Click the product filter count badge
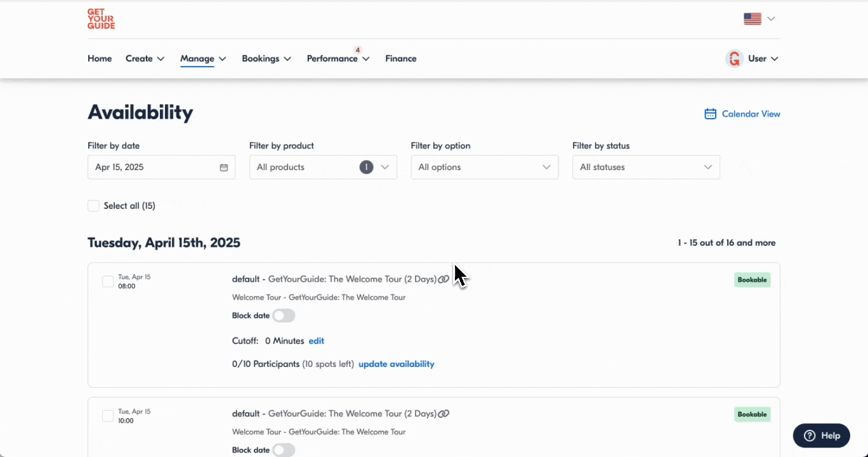This screenshot has height=457, width=868. click(366, 167)
